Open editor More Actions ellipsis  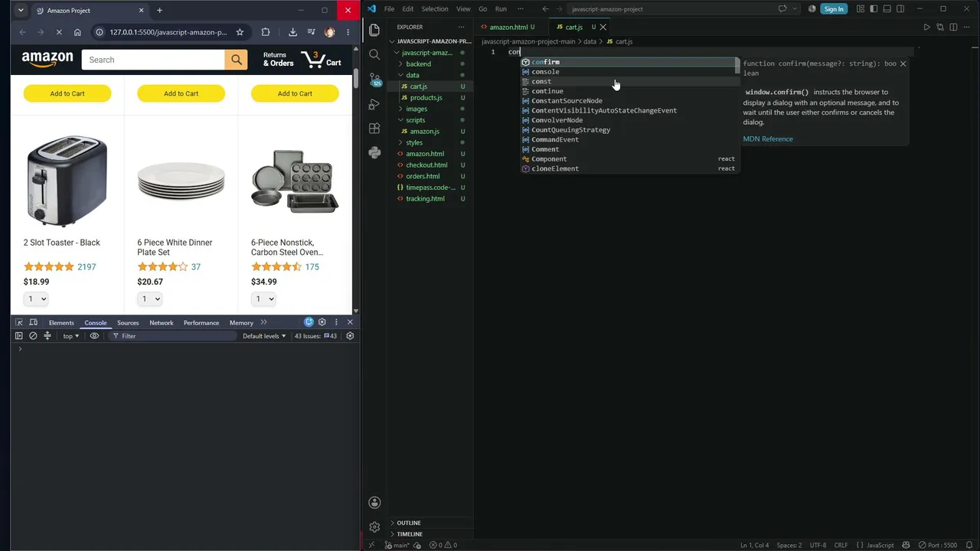[967, 28]
